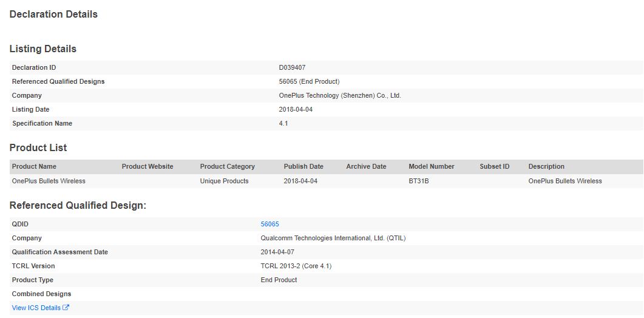644x318 pixels.
Task: Select the Declaration ID value D039407
Action: coord(292,67)
